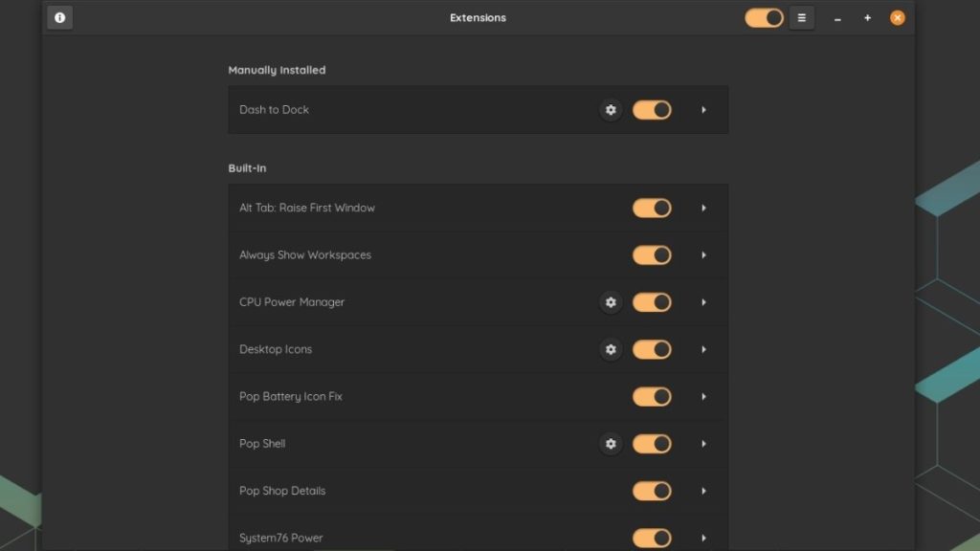980x551 pixels.
Task: Open Pop Shell configuration gear
Action: point(611,444)
